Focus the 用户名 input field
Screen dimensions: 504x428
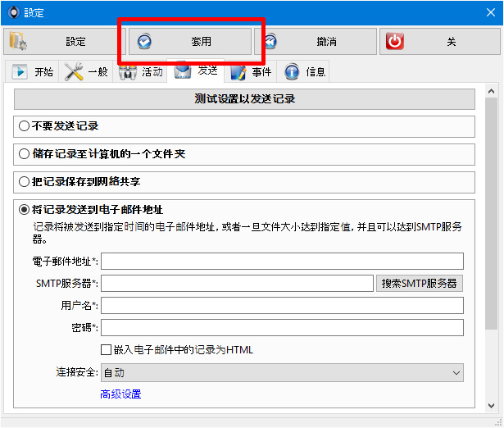[x=282, y=306]
